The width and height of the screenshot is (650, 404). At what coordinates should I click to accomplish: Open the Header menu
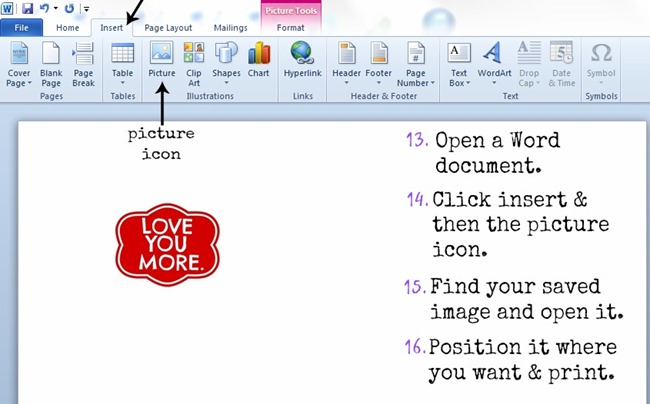347,63
